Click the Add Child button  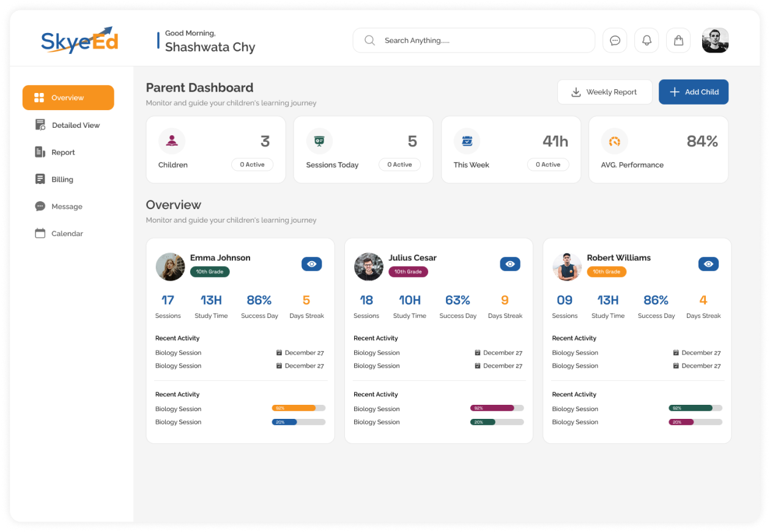tap(694, 92)
